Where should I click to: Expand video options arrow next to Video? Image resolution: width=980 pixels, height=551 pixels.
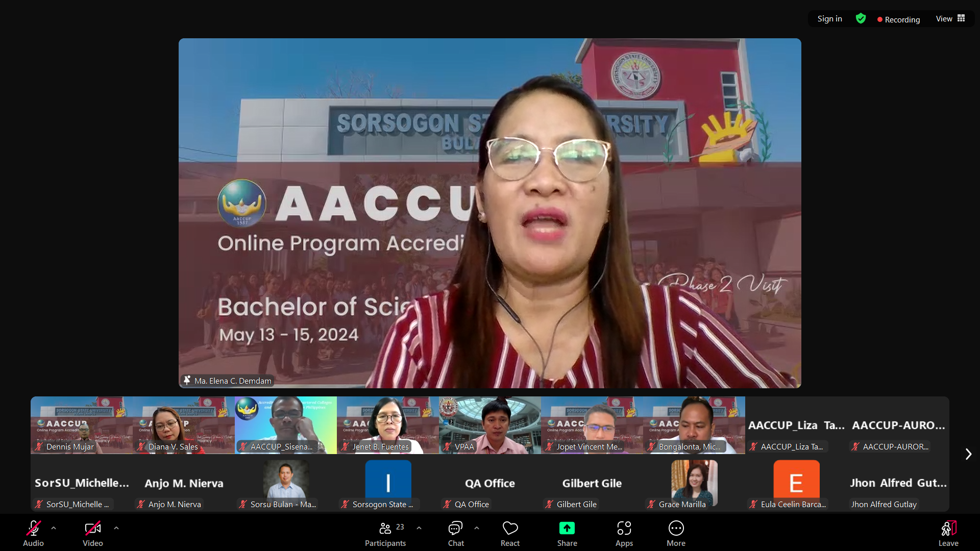tap(116, 528)
